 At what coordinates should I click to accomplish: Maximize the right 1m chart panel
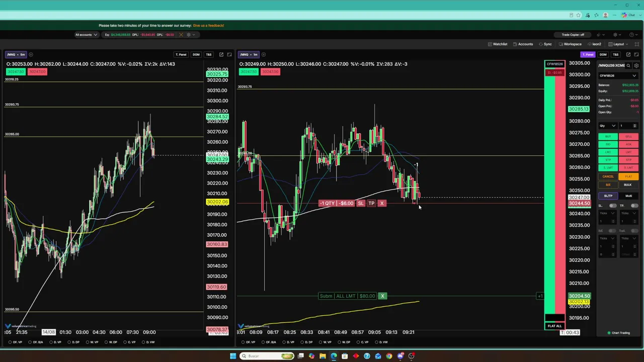[x=636, y=54]
